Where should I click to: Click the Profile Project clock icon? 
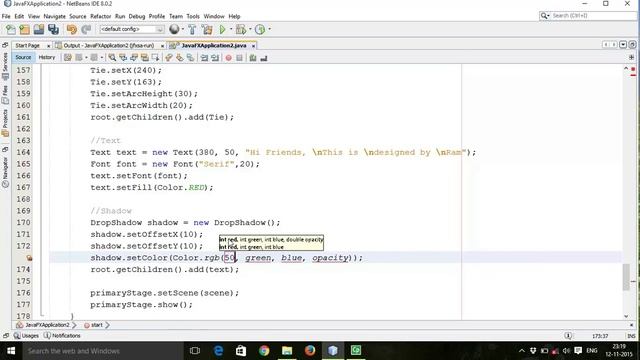[x=260, y=29]
